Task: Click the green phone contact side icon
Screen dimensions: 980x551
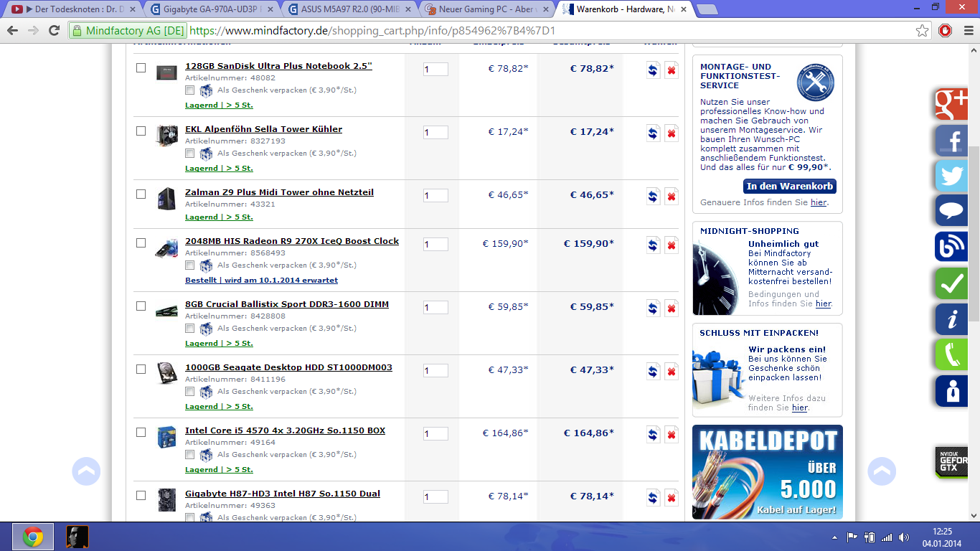Action: coord(952,354)
